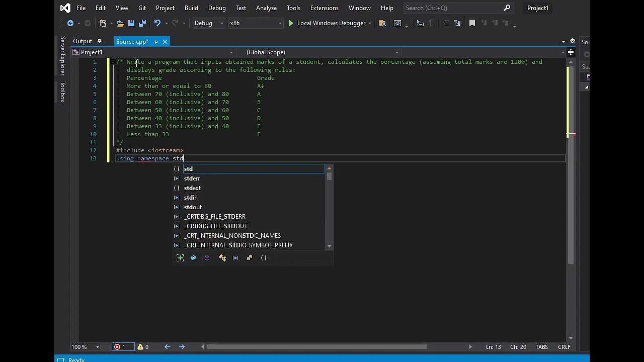Collapse the comment block on line 1
The width and height of the screenshot is (644, 362).
[x=113, y=62]
